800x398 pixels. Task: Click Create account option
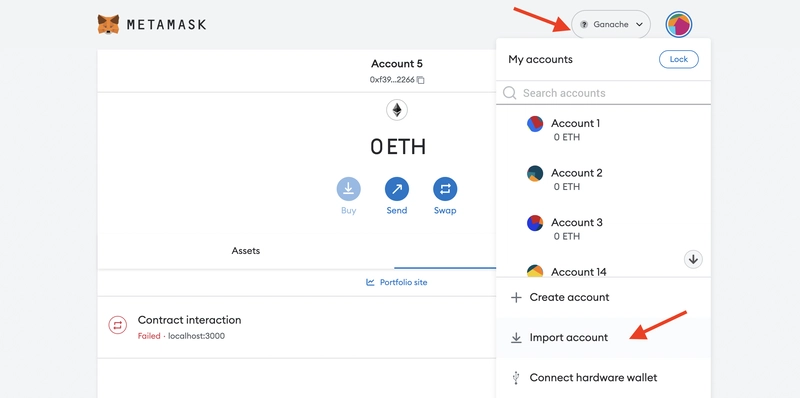click(603, 297)
